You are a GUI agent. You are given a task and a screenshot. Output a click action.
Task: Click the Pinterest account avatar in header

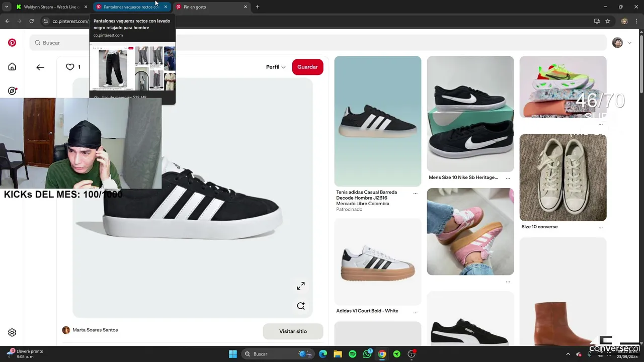coord(617,43)
